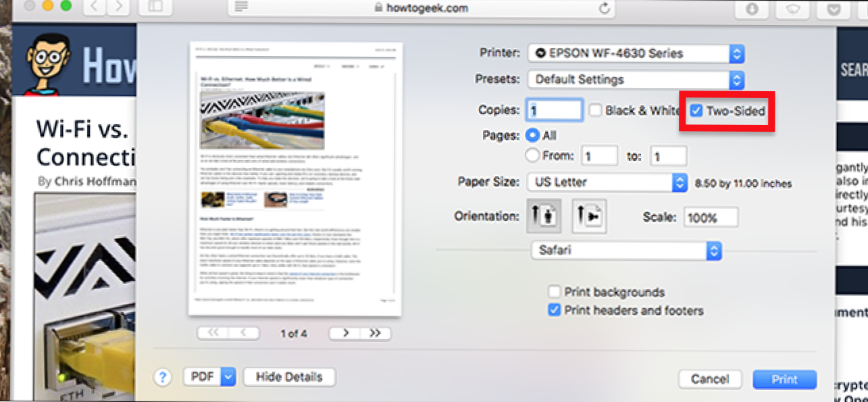This screenshot has height=402, width=868.
Task: Open the Printer dropdown EPSON WF-4630 Series
Action: [x=636, y=53]
